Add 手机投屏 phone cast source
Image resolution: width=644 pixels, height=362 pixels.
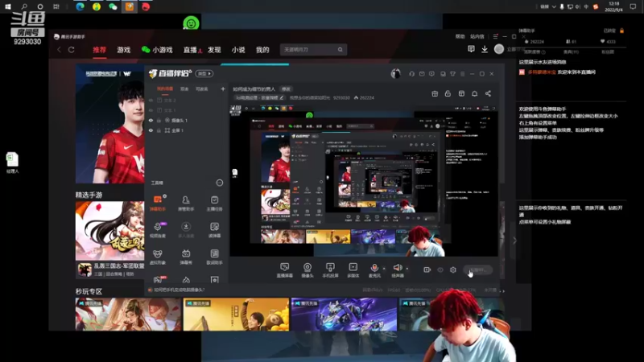click(x=330, y=270)
